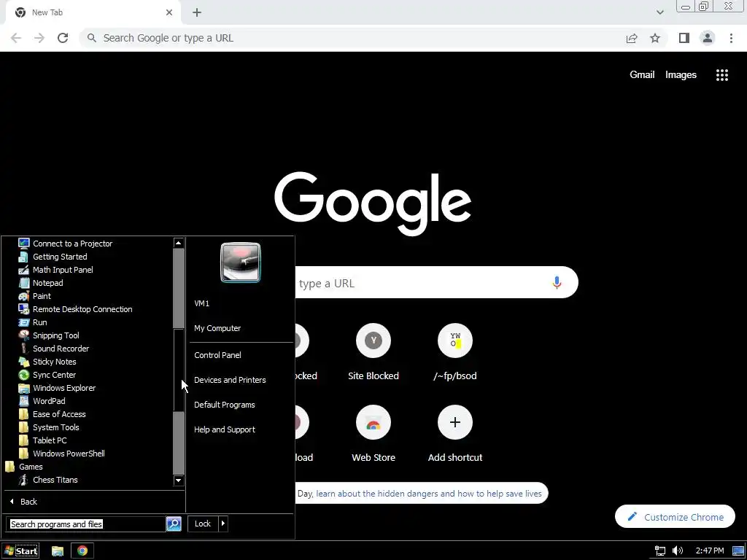Viewport: 747px width, 560px height.
Task: Bookmark this tab with the star
Action: (655, 38)
